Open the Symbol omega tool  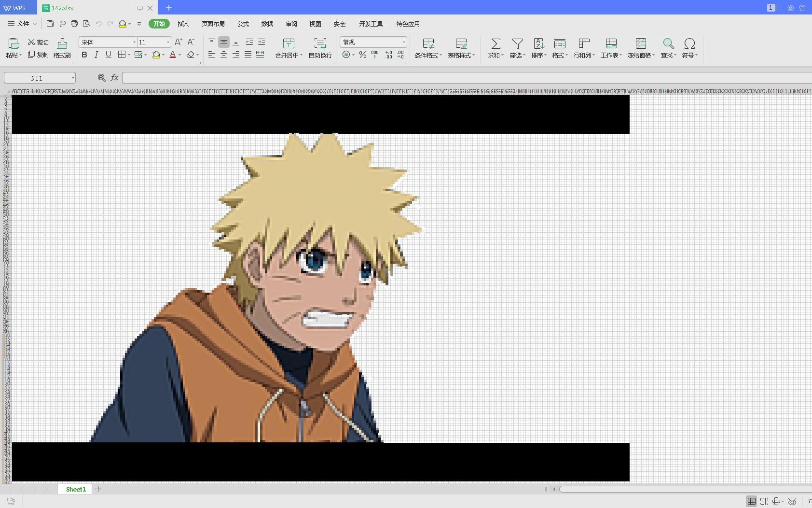[689, 44]
